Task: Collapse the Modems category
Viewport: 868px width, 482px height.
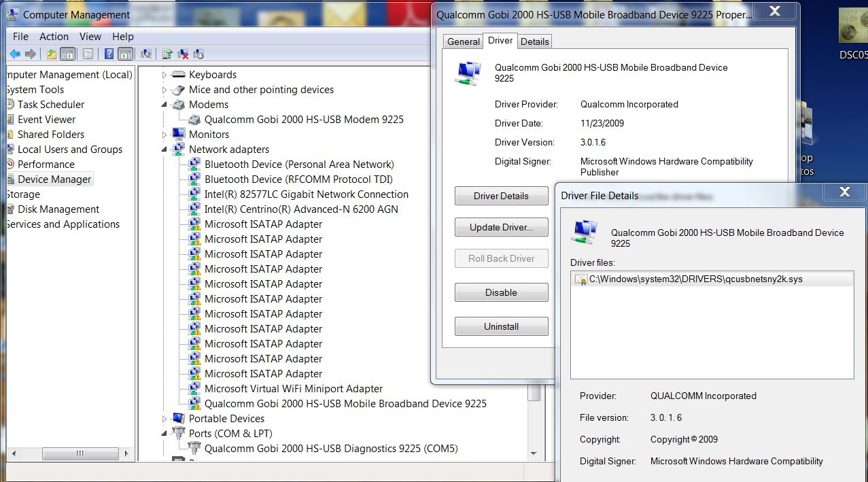Action: point(164,105)
